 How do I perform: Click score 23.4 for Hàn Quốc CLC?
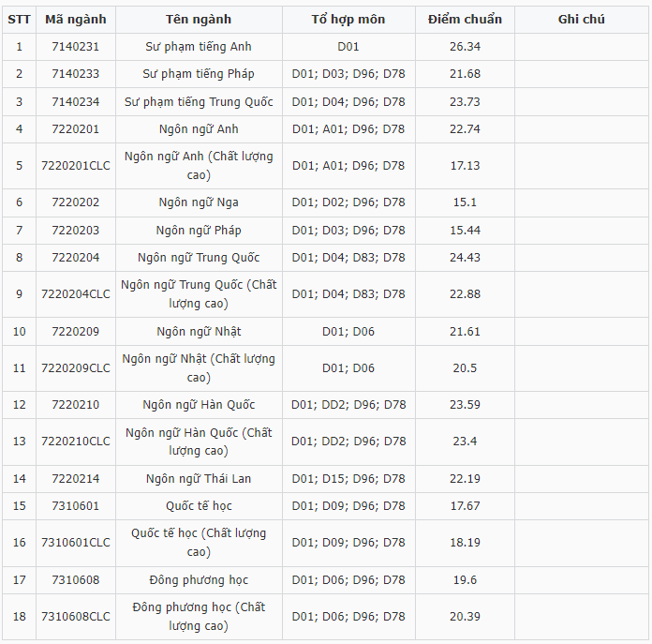point(465,442)
